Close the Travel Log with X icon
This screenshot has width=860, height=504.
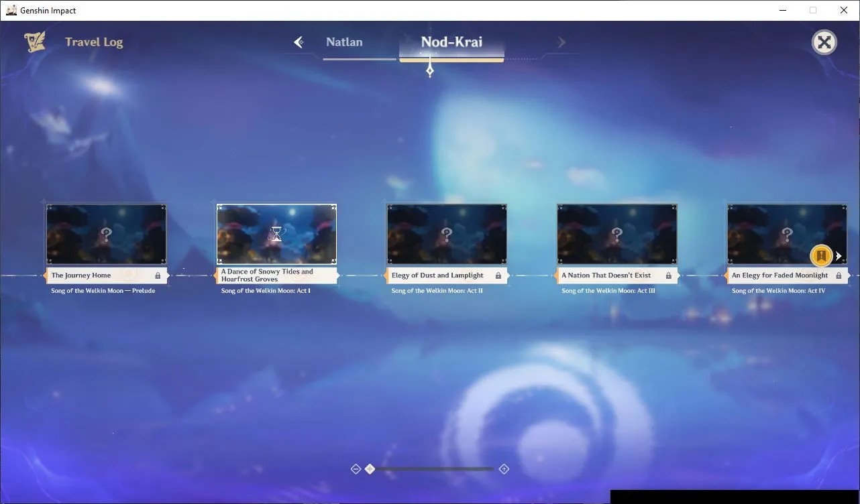point(824,42)
